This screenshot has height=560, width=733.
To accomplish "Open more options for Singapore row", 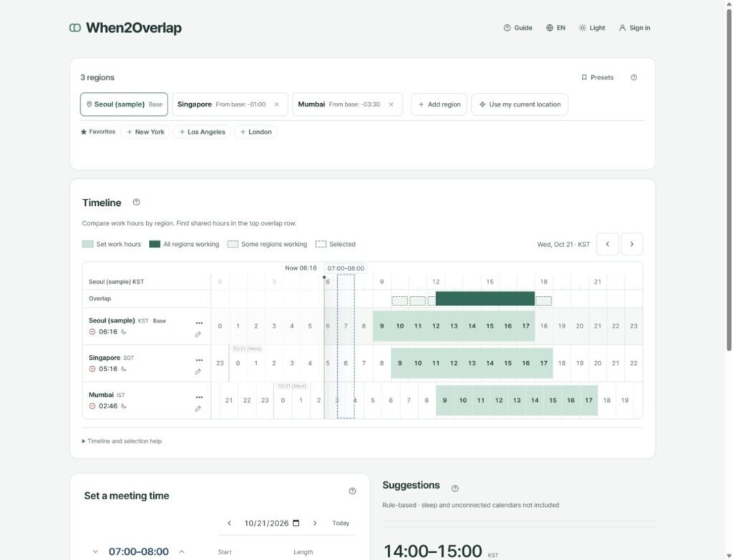I will [199, 360].
